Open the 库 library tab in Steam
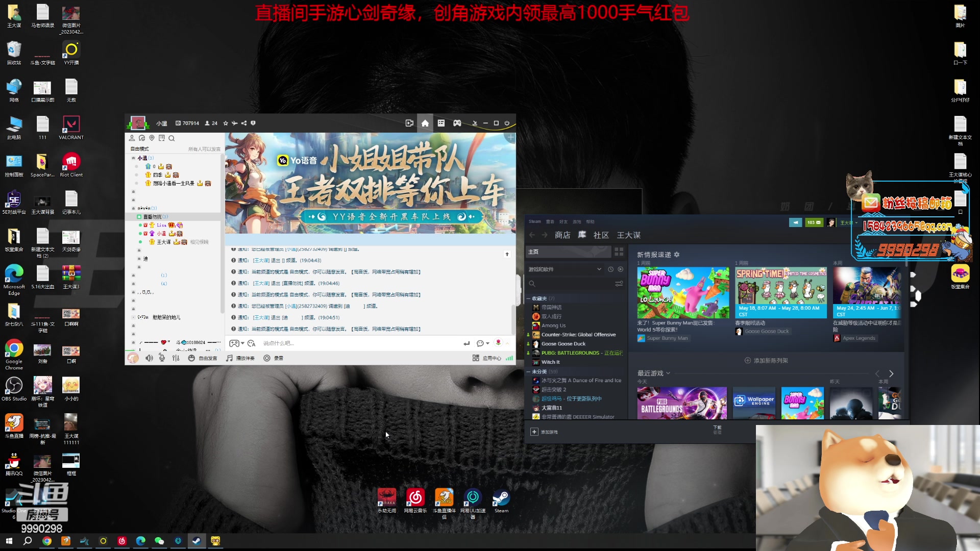The height and width of the screenshot is (551, 980). tap(582, 235)
